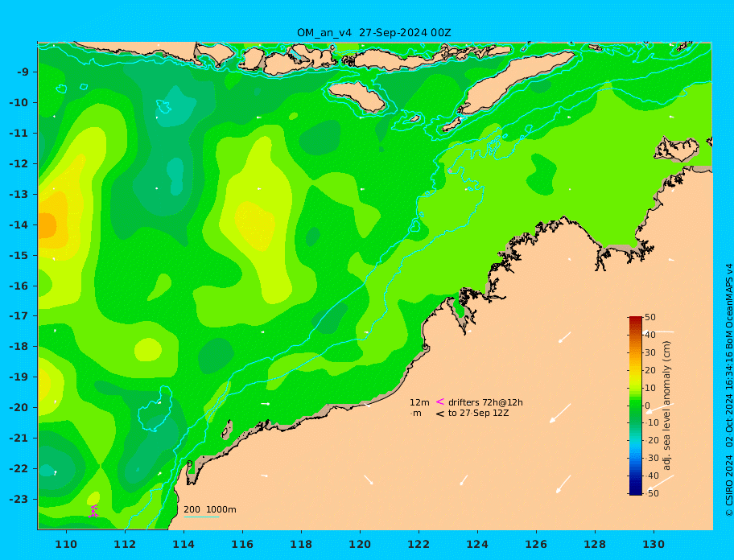
Task: Click longitude axis label 130
Action: pyautogui.click(x=654, y=544)
